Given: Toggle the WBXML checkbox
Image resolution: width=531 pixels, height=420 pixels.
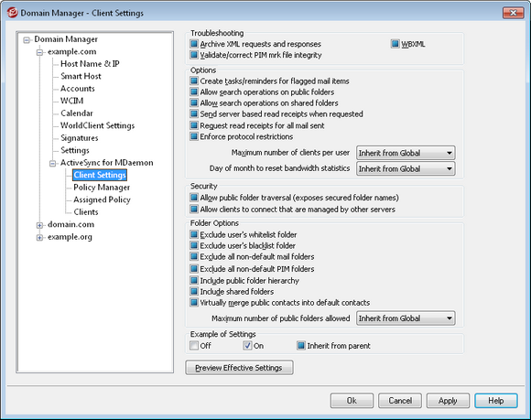Looking at the screenshot, I should (396, 44).
